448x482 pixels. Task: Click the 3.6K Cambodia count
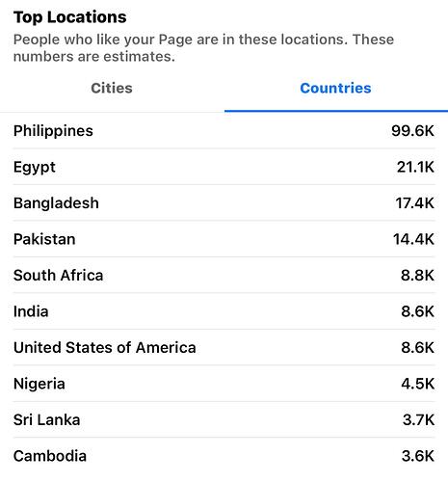(x=418, y=456)
